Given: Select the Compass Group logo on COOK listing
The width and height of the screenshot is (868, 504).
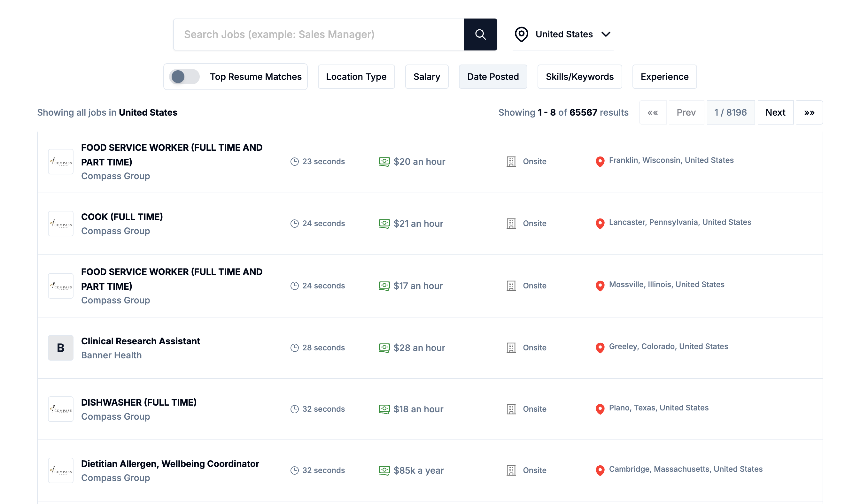Looking at the screenshot, I should pyautogui.click(x=60, y=224).
